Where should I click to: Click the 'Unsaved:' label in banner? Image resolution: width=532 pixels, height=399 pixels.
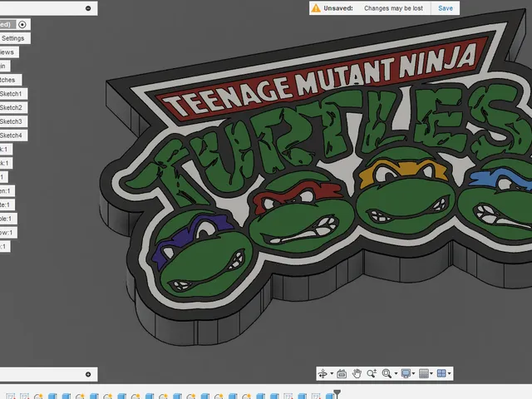338,8
